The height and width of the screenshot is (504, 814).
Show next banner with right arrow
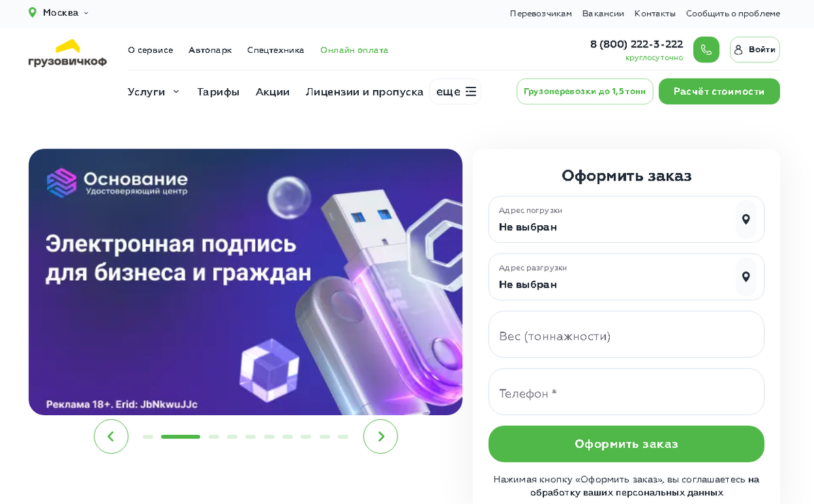381,436
